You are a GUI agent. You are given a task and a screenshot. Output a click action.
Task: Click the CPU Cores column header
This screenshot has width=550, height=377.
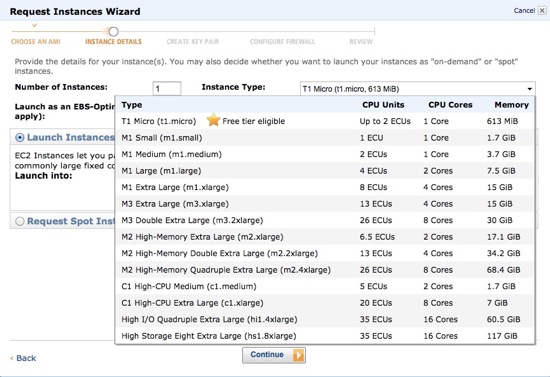pyautogui.click(x=450, y=105)
